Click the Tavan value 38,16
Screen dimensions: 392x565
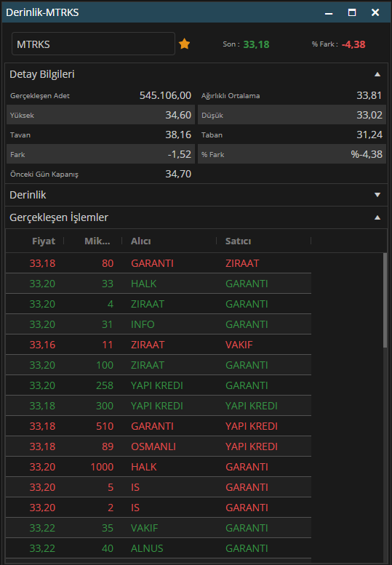pos(178,135)
